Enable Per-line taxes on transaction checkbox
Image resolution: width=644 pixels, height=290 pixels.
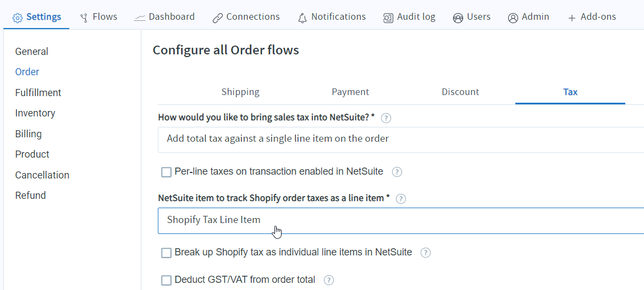[166, 172]
